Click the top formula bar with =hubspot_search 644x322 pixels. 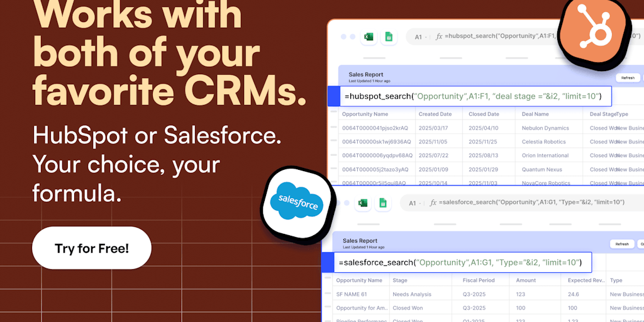pyautogui.click(x=525, y=36)
